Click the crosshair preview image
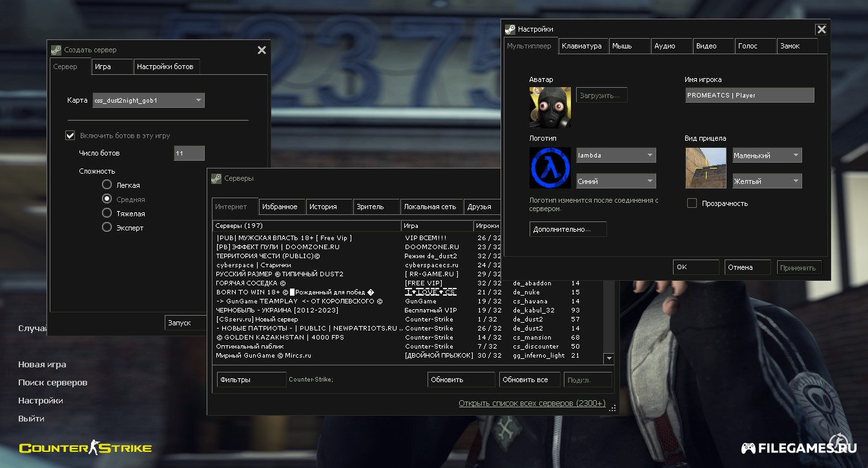Viewport: 868px width, 468px height. point(707,168)
